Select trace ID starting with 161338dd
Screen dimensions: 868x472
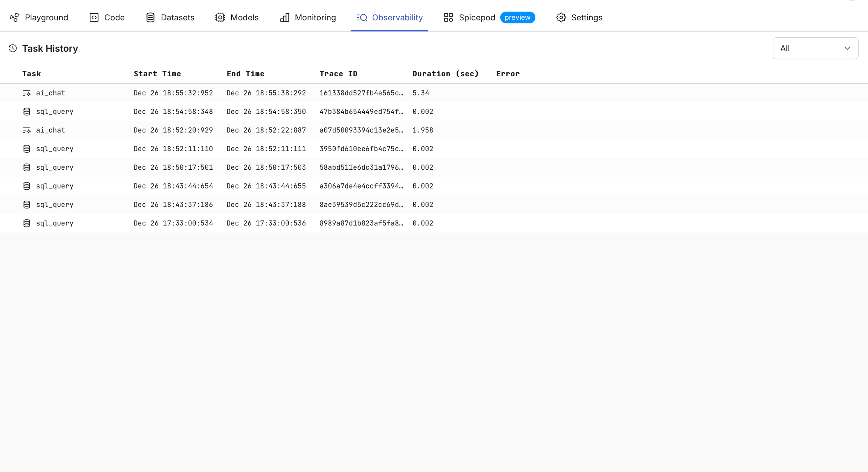pos(361,93)
